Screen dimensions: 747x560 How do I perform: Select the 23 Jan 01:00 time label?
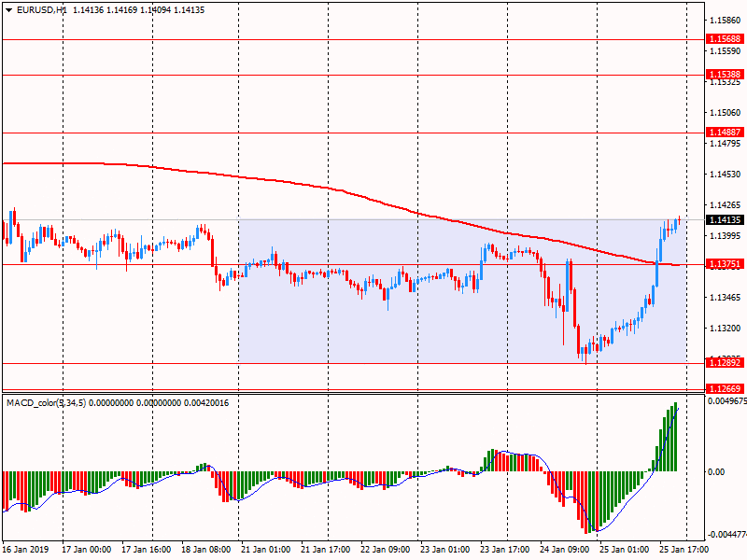[x=445, y=549]
